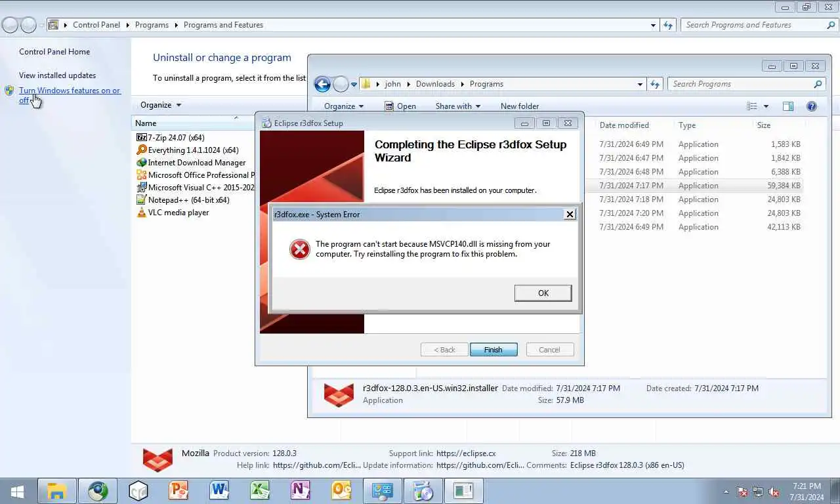Click Open in the explorer toolbar

pyautogui.click(x=400, y=106)
